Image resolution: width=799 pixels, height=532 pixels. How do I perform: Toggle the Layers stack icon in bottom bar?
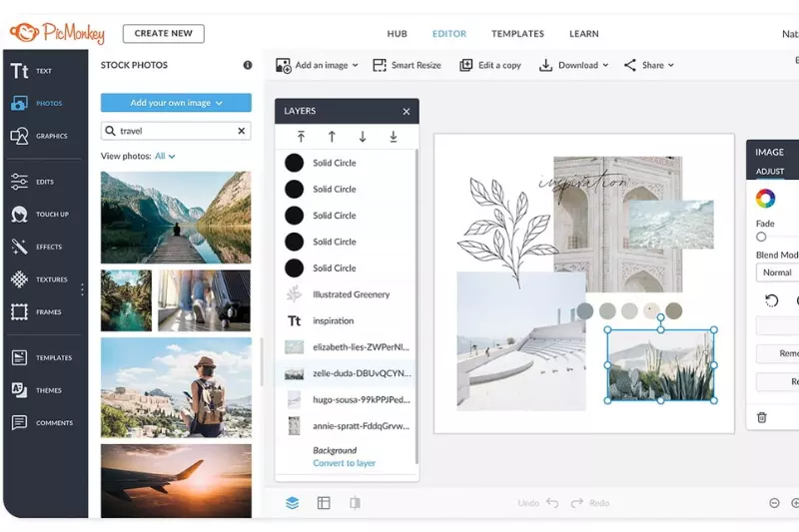click(x=293, y=503)
